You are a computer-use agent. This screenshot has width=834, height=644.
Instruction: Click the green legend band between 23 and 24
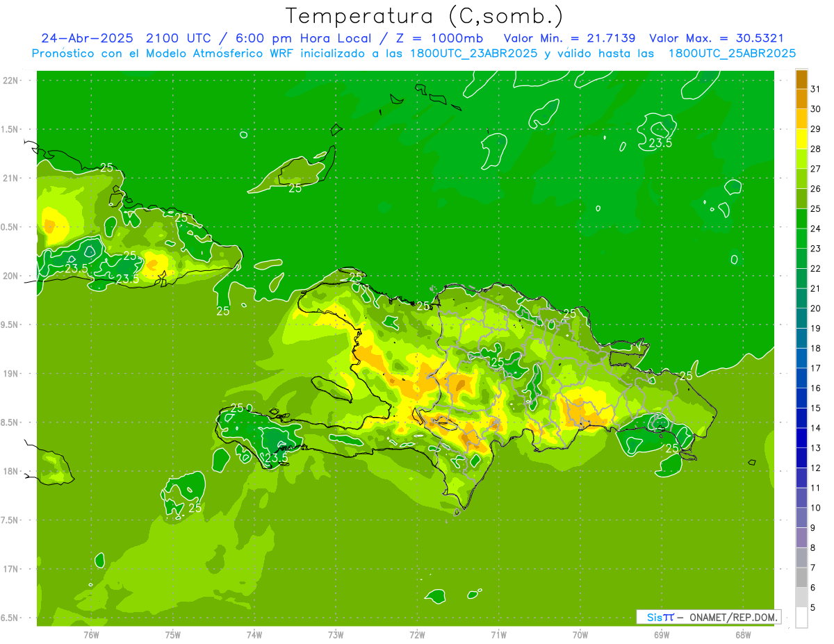(802, 239)
